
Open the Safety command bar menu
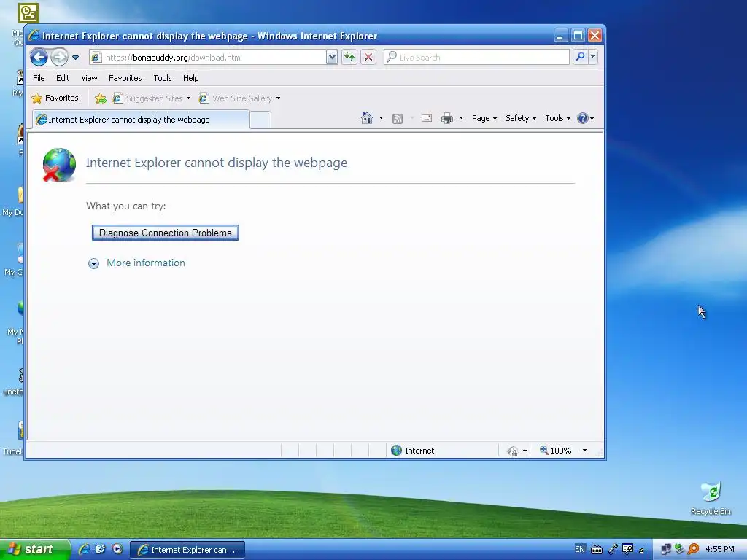(520, 118)
